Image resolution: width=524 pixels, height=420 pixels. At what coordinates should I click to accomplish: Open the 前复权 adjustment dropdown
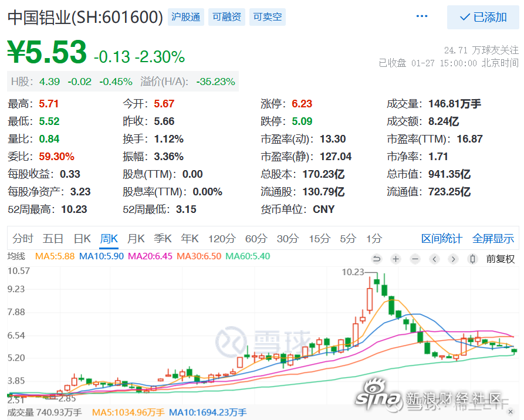pos(501,259)
